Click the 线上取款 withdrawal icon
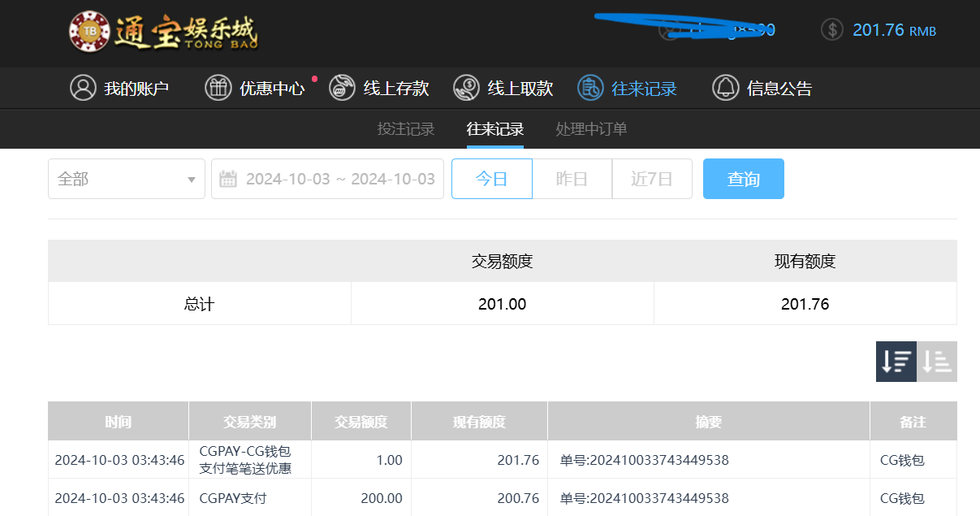980x516 pixels. [466, 88]
